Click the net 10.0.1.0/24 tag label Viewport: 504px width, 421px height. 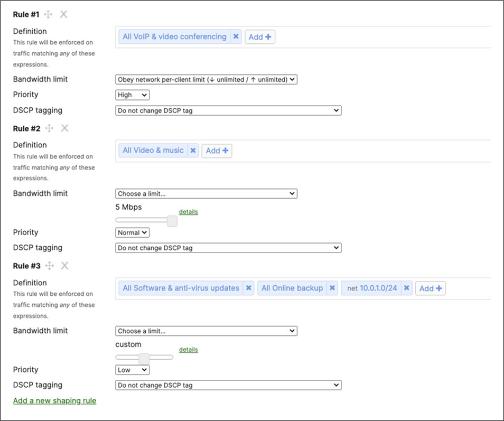[372, 288]
